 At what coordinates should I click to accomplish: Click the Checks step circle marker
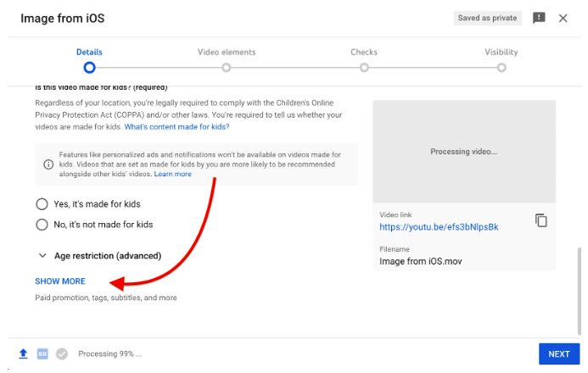(x=364, y=68)
